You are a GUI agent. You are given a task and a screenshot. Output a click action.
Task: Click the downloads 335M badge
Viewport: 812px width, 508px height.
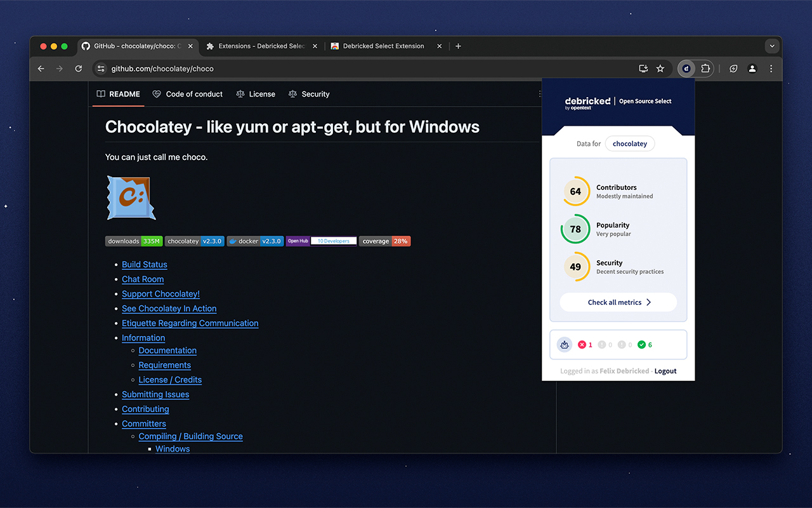[x=134, y=241]
